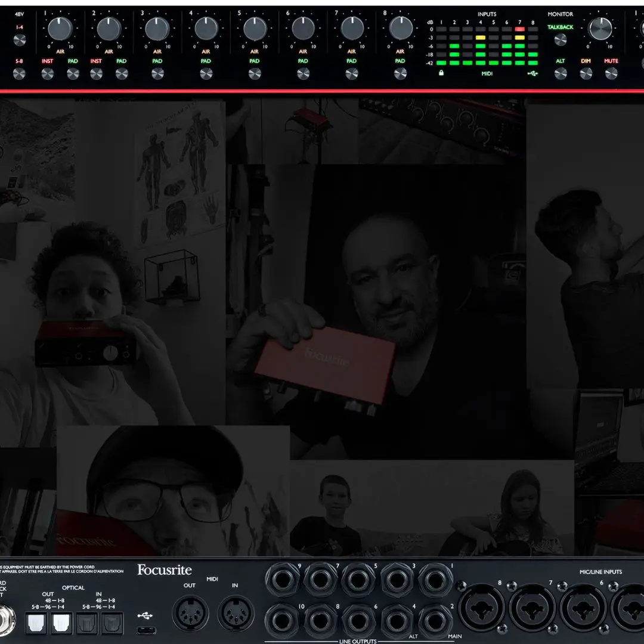Click the channel 3 gain knob
644x644 pixels.
tap(157, 29)
